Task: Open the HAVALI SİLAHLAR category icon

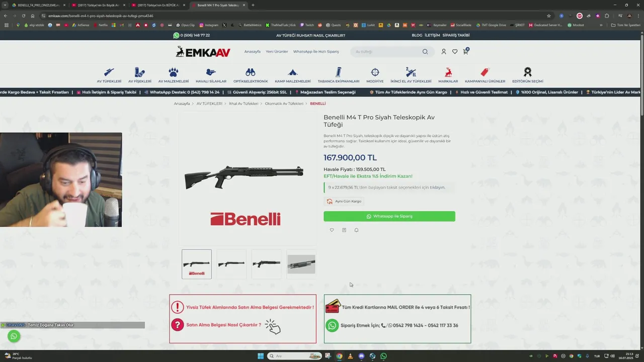Action: coord(211,72)
